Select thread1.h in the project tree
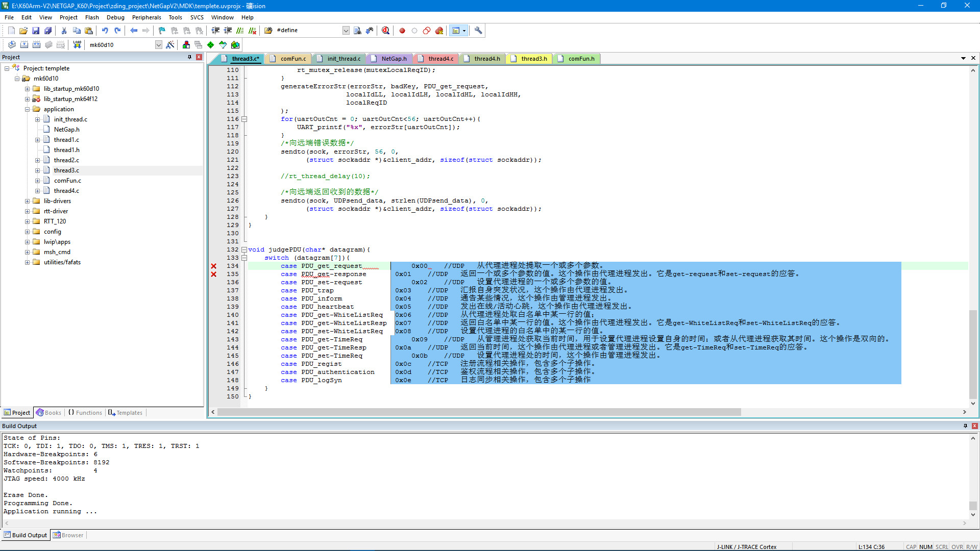This screenshot has height=551, width=980. coord(66,150)
